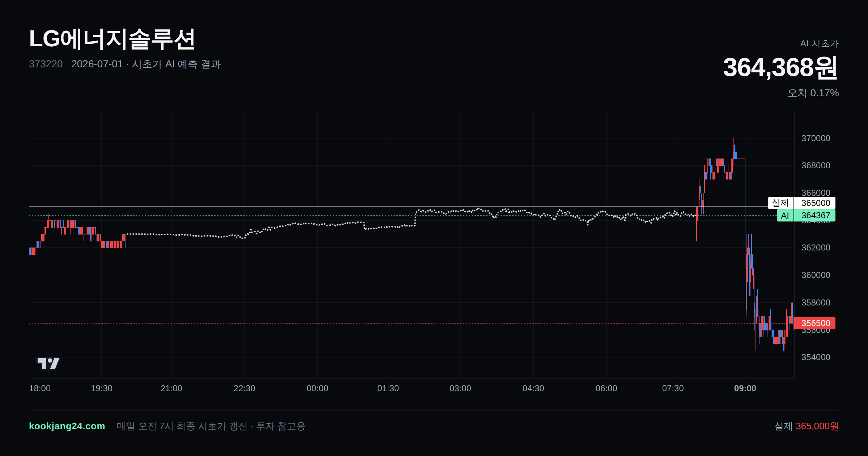The image size is (868, 456).
Task: Click the 22:30 time axis label
Action: pyautogui.click(x=244, y=388)
